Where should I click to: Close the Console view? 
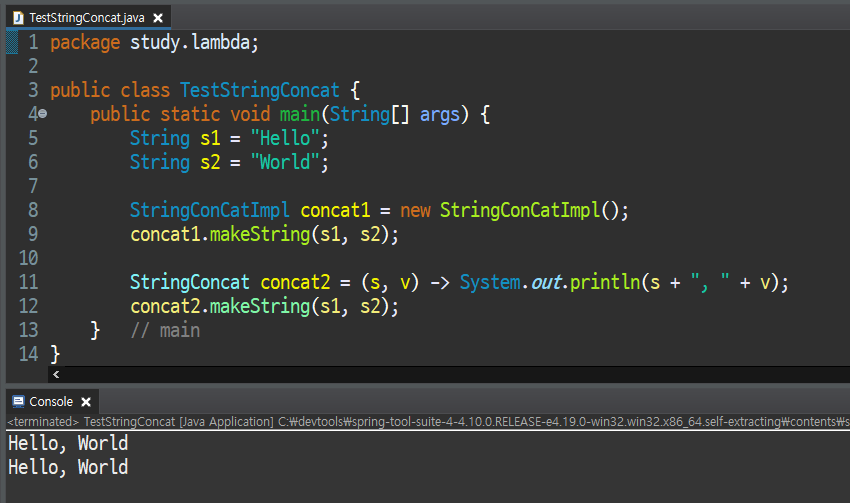(x=86, y=402)
